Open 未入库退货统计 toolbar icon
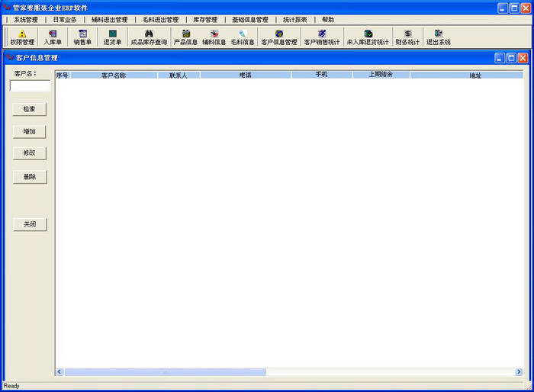Screen dimensions: 534x392 click(x=368, y=37)
